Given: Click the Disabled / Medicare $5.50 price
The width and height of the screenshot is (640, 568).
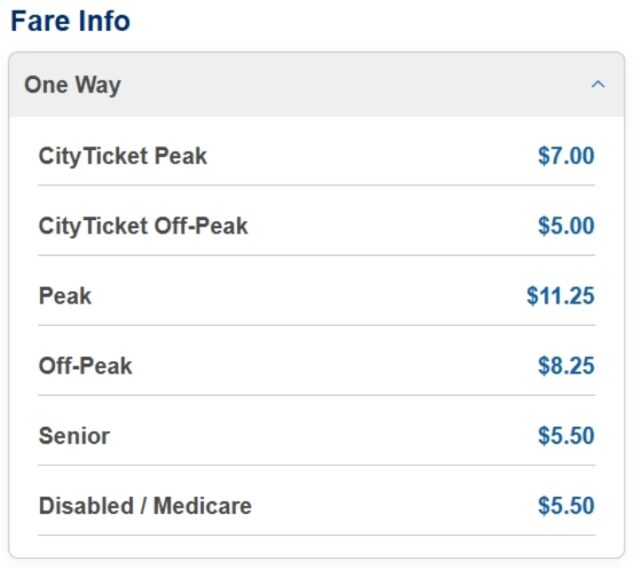Looking at the screenshot, I should [566, 506].
